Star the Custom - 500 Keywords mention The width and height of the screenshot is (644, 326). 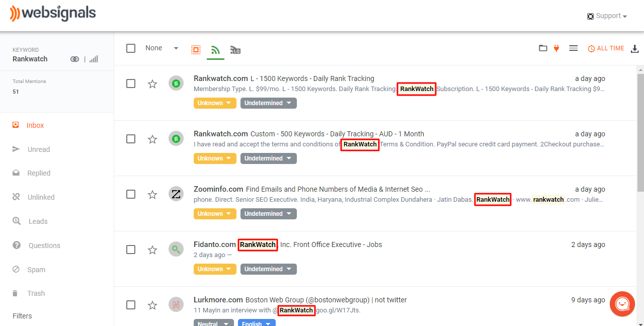click(152, 139)
